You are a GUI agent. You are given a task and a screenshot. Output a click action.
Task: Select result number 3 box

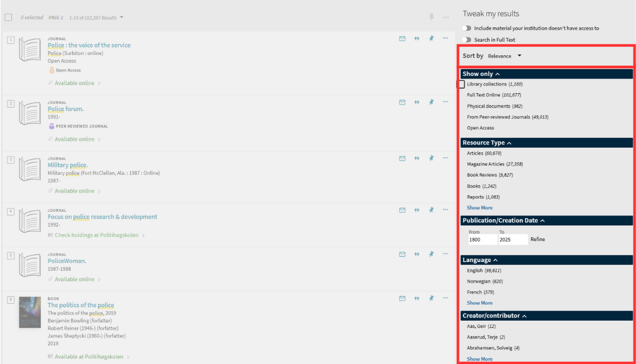[11, 160]
